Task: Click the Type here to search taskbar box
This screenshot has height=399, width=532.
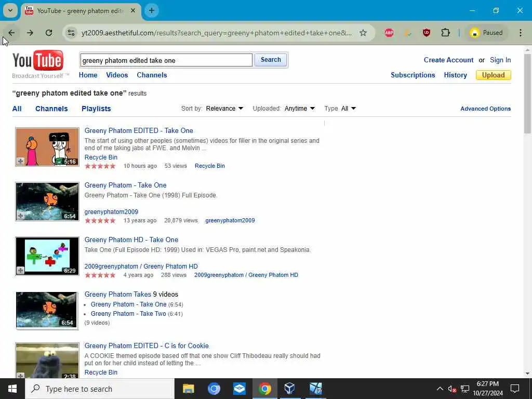Action: tap(100, 389)
